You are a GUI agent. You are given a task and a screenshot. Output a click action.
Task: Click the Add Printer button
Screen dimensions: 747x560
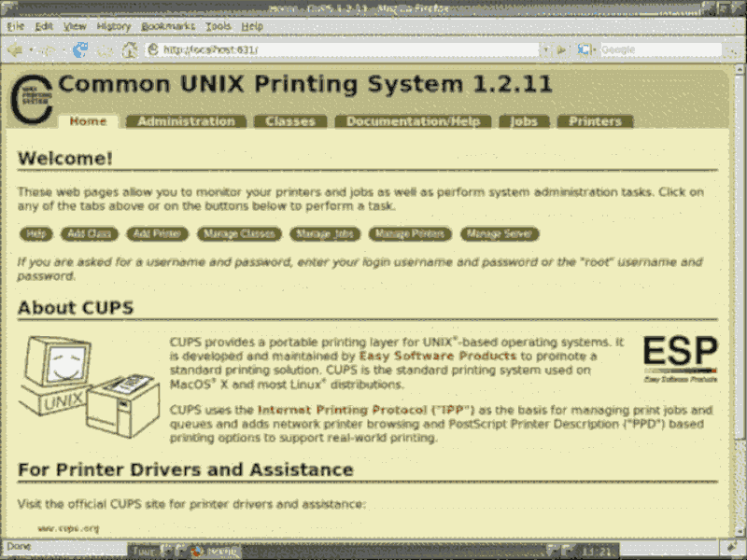[157, 234]
